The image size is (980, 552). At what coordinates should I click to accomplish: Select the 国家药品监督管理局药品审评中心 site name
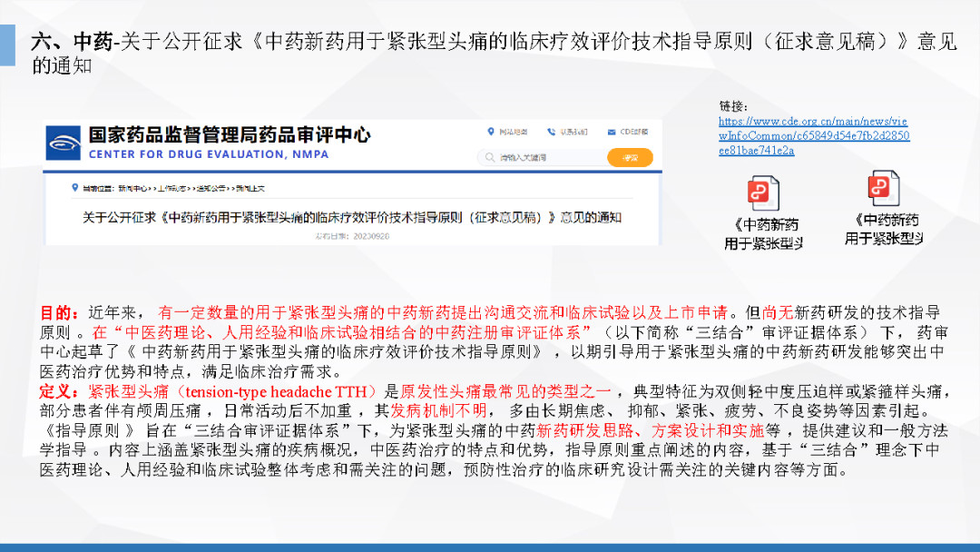click(x=230, y=135)
